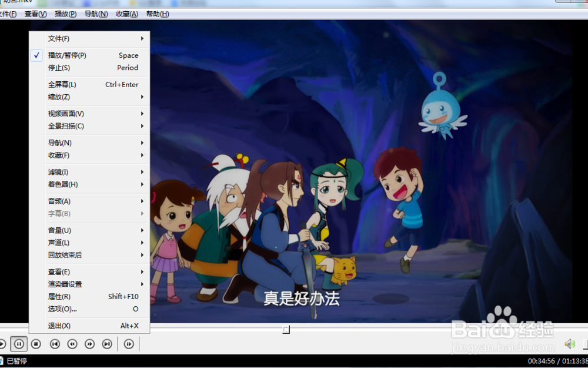588x368 pixels.
Task: Open 收藏(A) in the top menu bar
Action: tap(127, 14)
